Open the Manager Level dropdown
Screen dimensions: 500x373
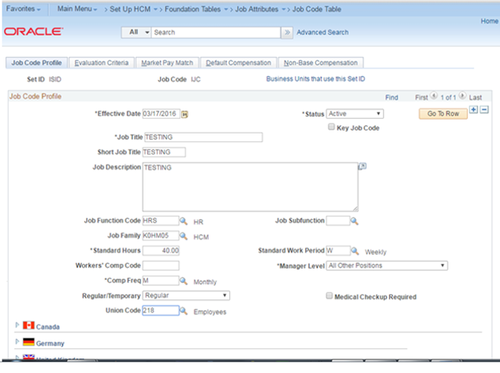[387, 266]
